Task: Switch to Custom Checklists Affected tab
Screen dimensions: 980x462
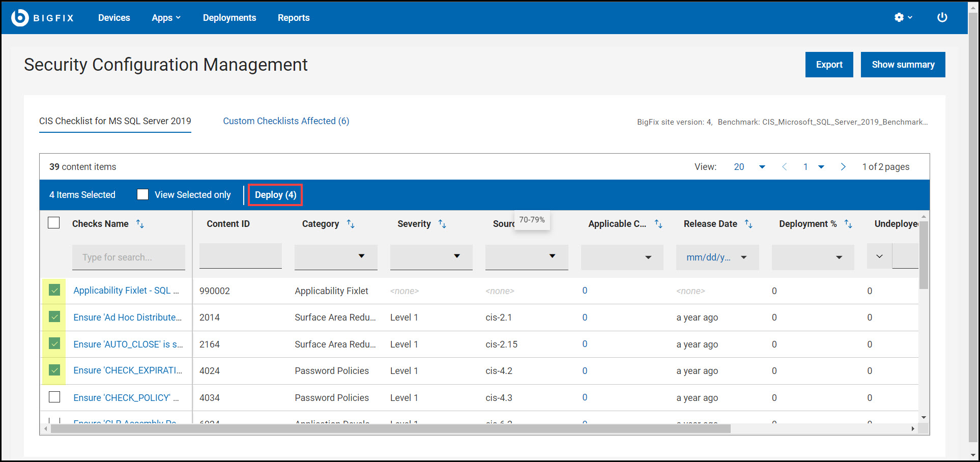Action: (x=286, y=121)
